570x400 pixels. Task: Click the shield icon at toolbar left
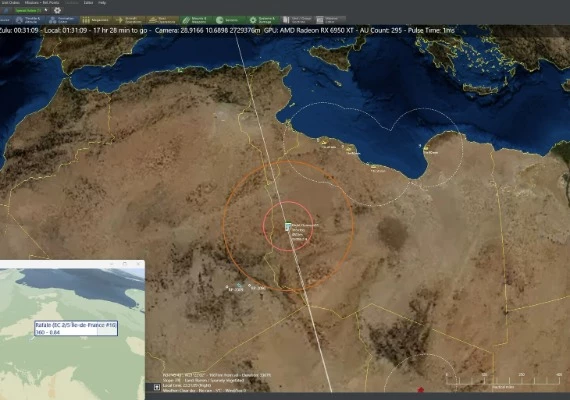pyautogui.click(x=6, y=11)
